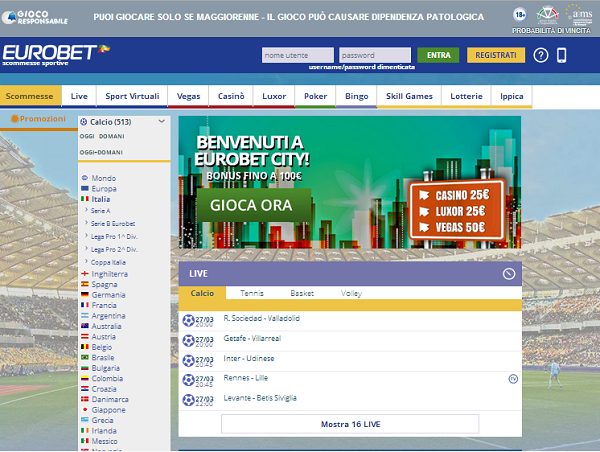600x452 pixels.
Task: Open the Ippica tab
Action: tap(512, 96)
